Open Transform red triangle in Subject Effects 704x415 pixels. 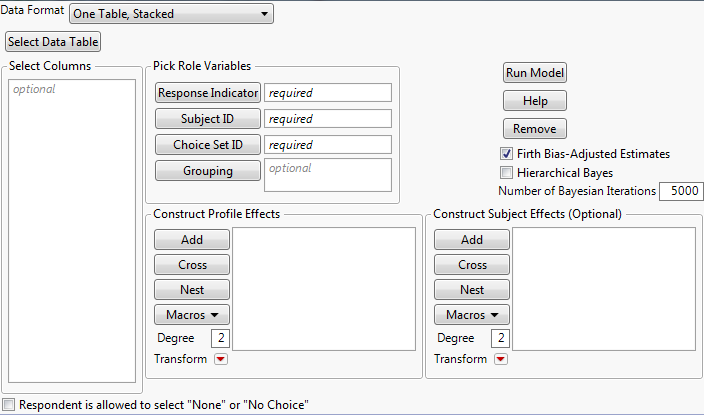(500, 360)
